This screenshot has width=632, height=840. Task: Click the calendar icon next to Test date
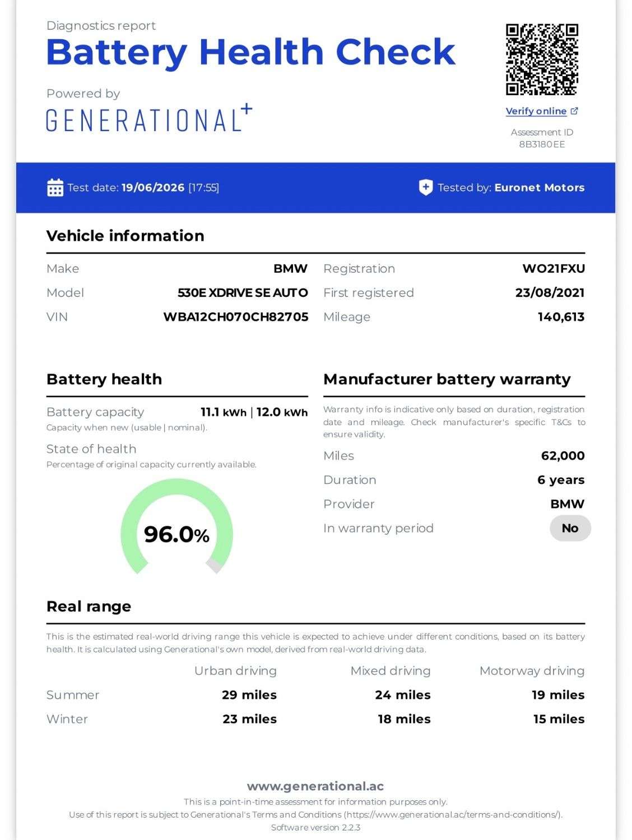pos(55,188)
